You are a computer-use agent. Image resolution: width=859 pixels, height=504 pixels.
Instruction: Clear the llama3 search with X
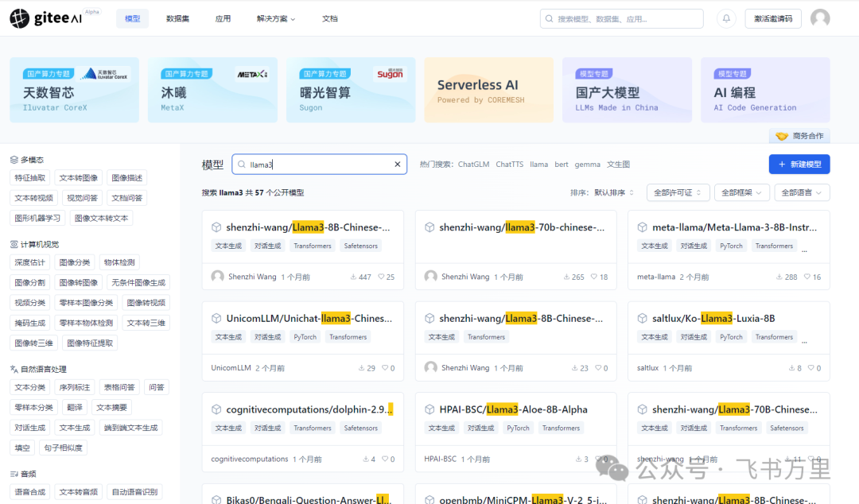coord(397,165)
